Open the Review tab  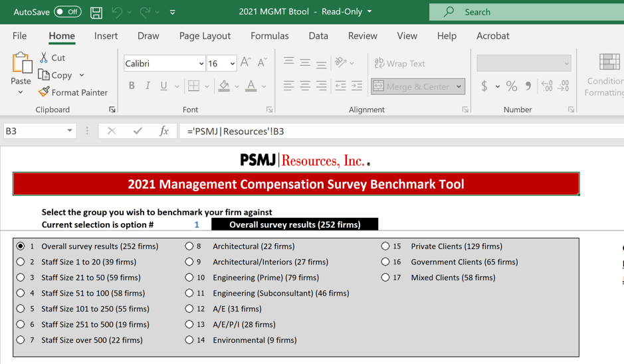click(363, 36)
